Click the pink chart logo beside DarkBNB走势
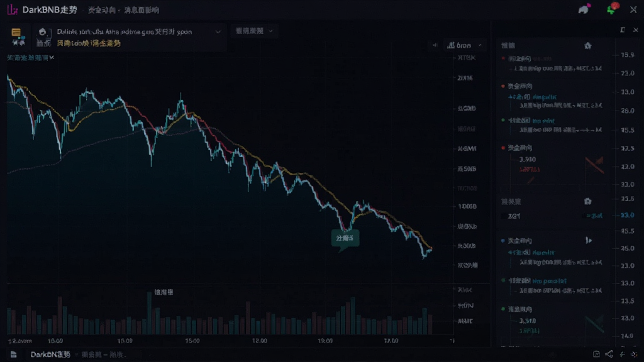 point(13,9)
